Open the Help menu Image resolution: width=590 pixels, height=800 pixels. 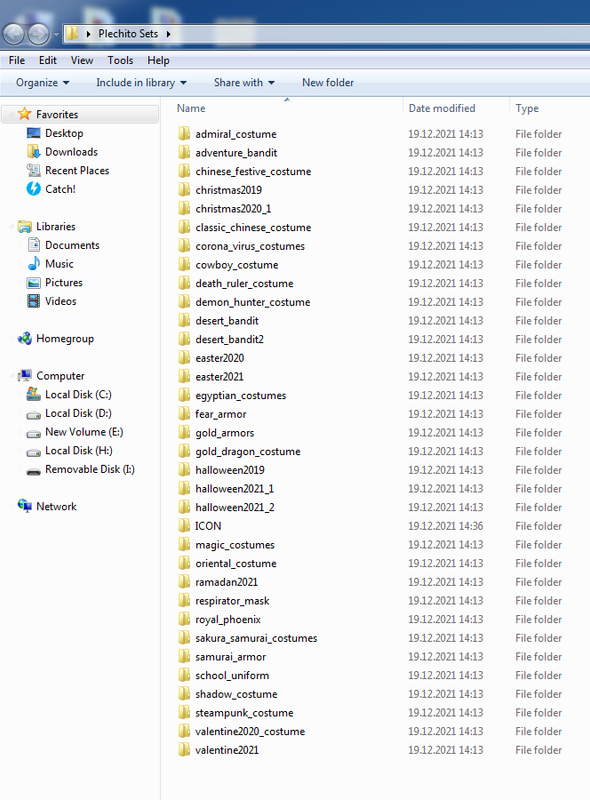pos(158,60)
